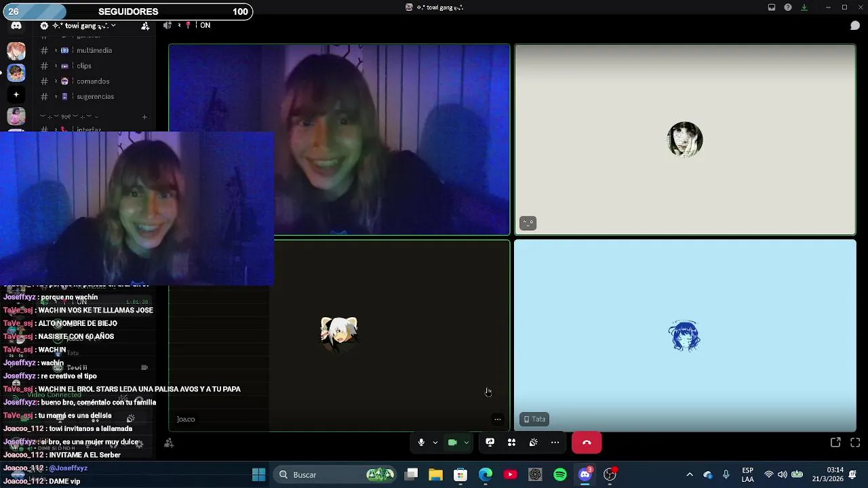Viewport: 868px width, 488px height.
Task: Open the system tray microphone indicator
Action: 726,474
